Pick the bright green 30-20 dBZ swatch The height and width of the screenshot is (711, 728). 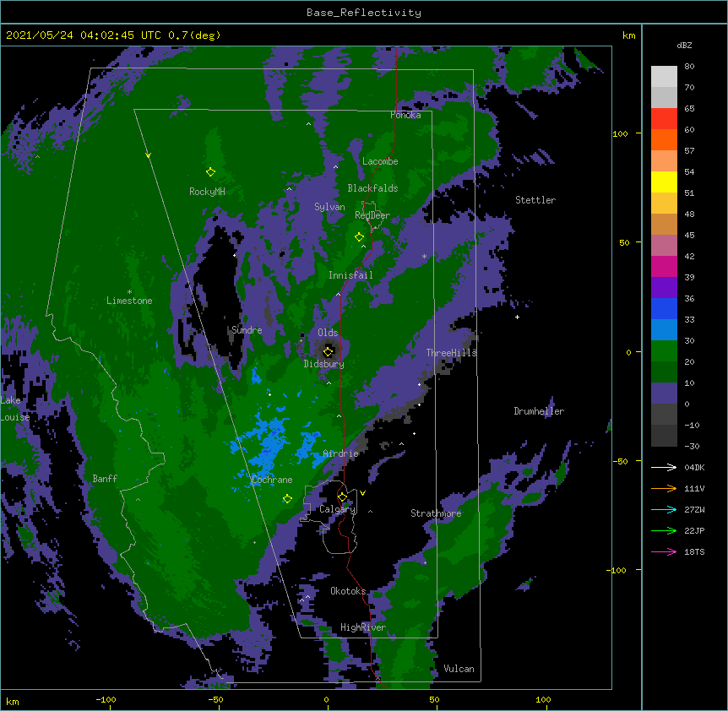point(664,351)
